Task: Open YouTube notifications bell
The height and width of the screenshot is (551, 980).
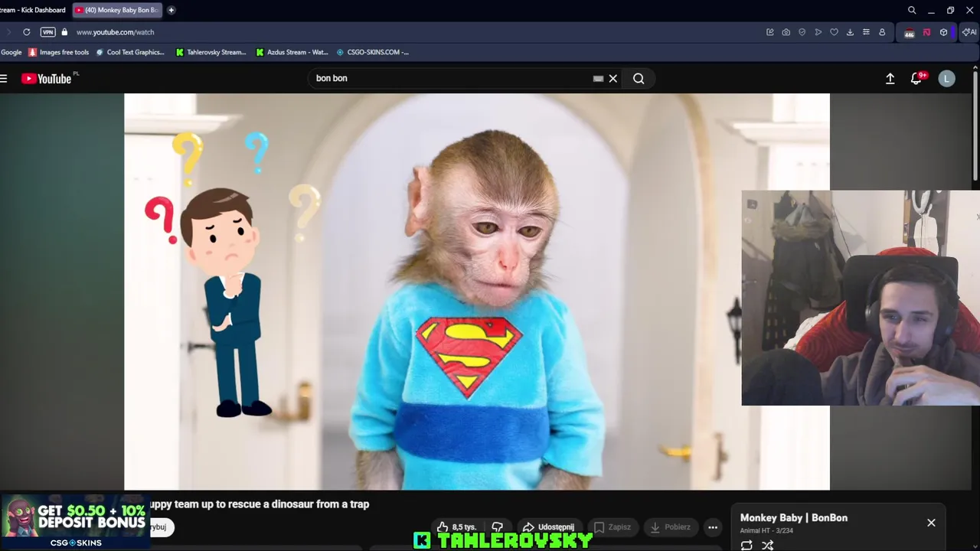Action: [916, 78]
